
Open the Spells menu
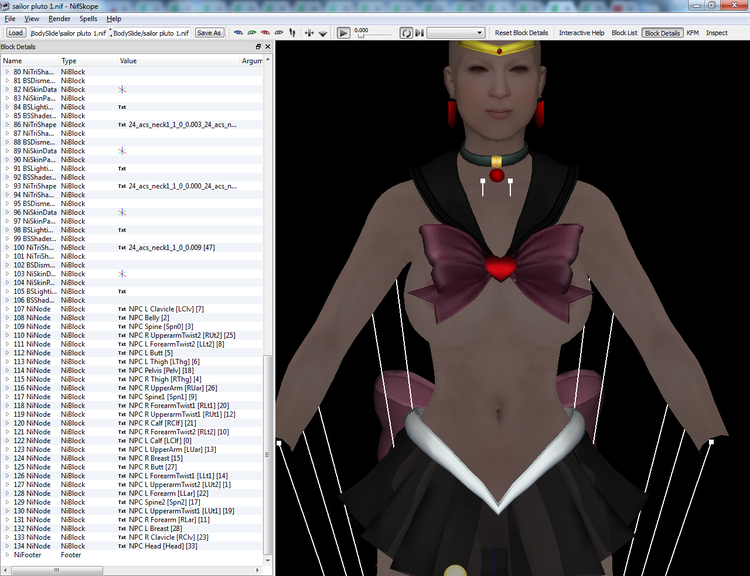(88, 19)
